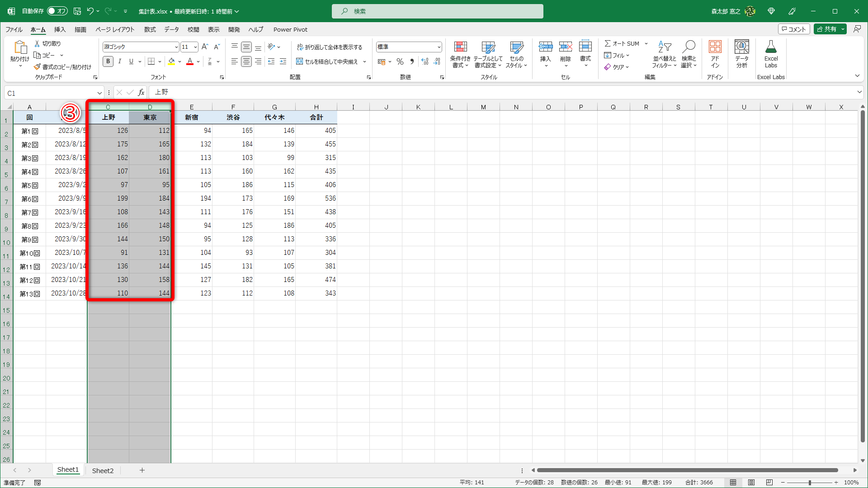Screen dimensions: 868x488
Task: Click the search box in title bar
Action: 437,11
